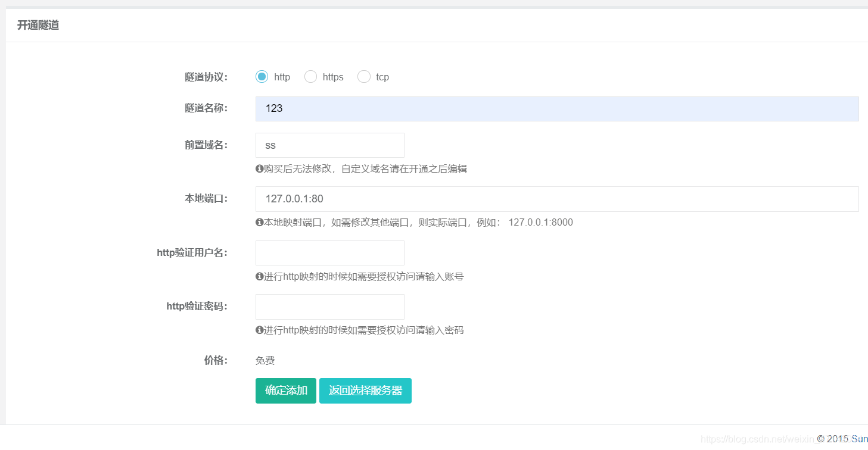Screen dimensions: 868x450
Task: Click the 前置域名 field containing ss
Action: [330, 145]
